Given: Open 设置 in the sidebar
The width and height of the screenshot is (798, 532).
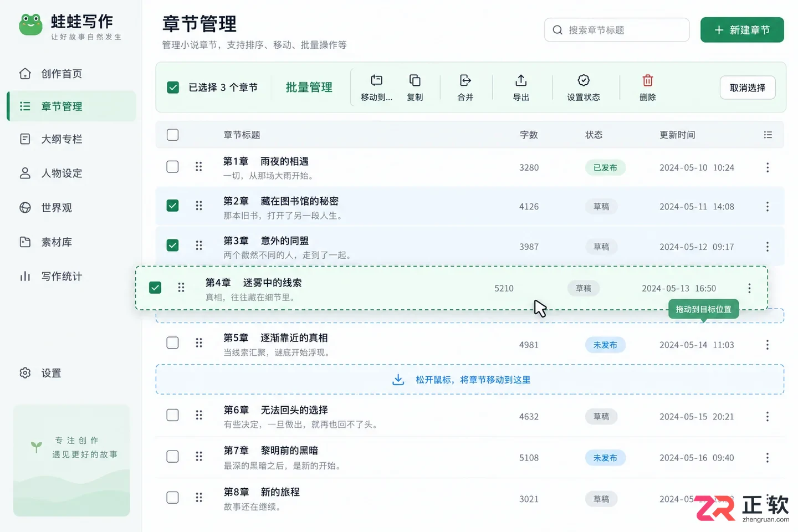Looking at the screenshot, I should [71, 373].
